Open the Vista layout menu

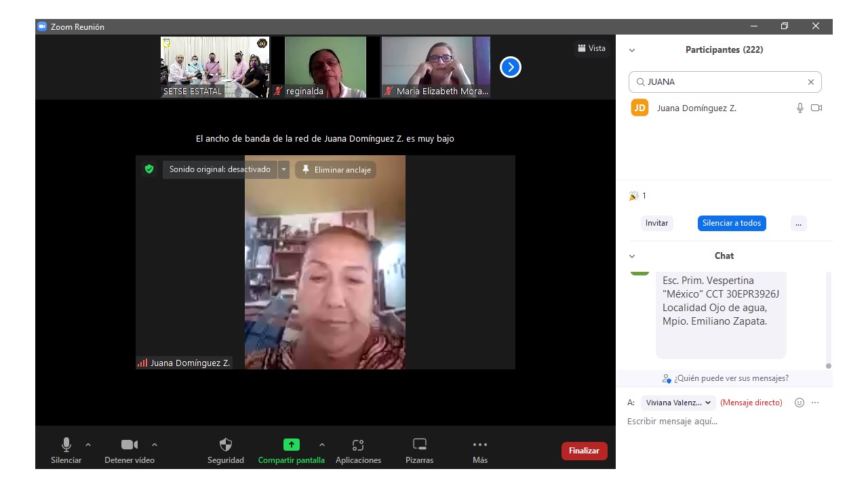tap(591, 48)
